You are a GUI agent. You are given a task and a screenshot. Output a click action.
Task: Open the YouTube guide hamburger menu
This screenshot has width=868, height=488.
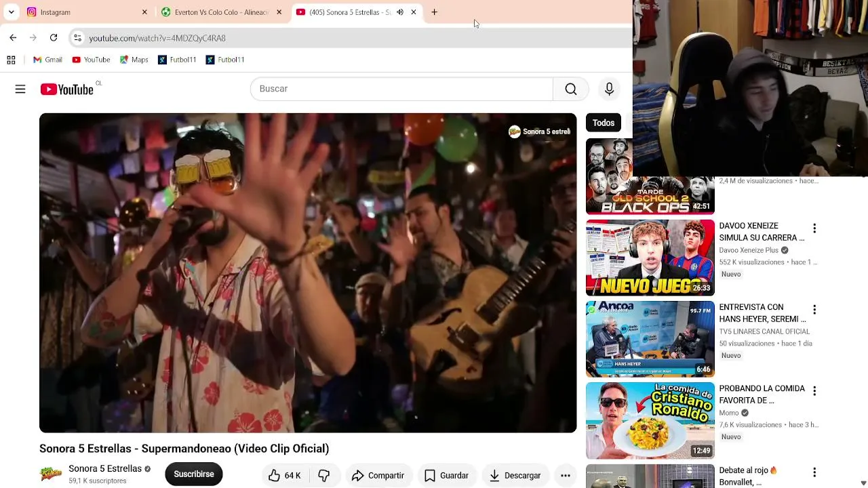tap(20, 89)
